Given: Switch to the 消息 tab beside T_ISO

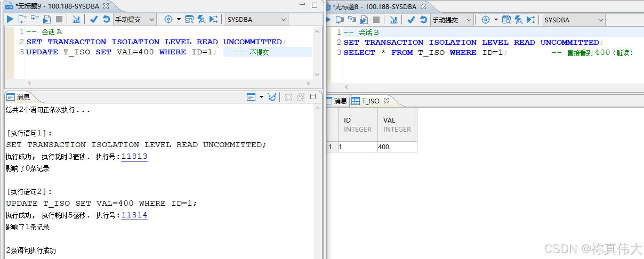Looking at the screenshot, I should [336, 101].
